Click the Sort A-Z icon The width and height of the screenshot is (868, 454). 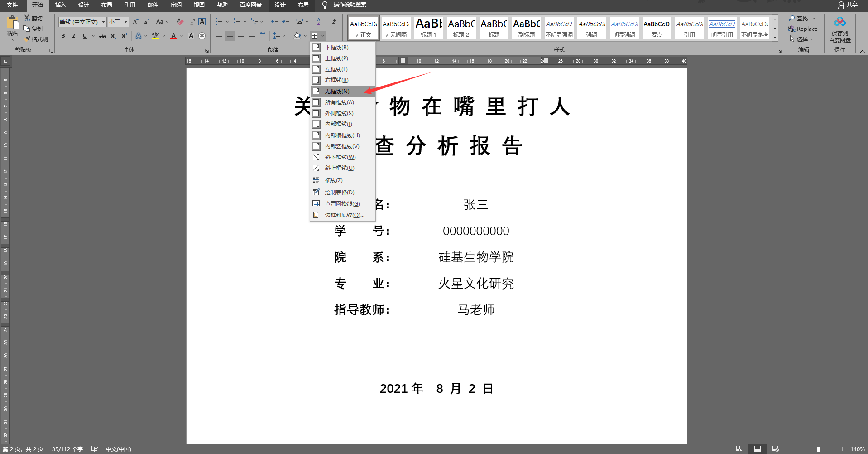click(x=320, y=22)
